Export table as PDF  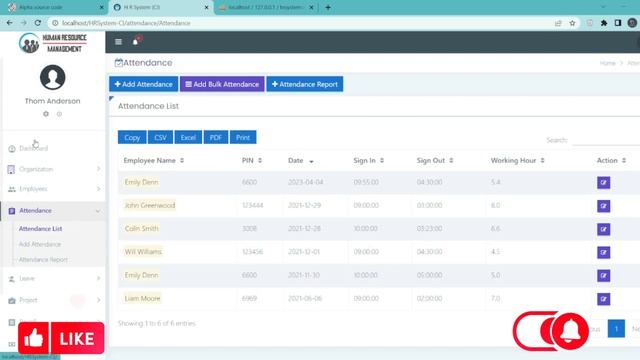click(x=216, y=138)
